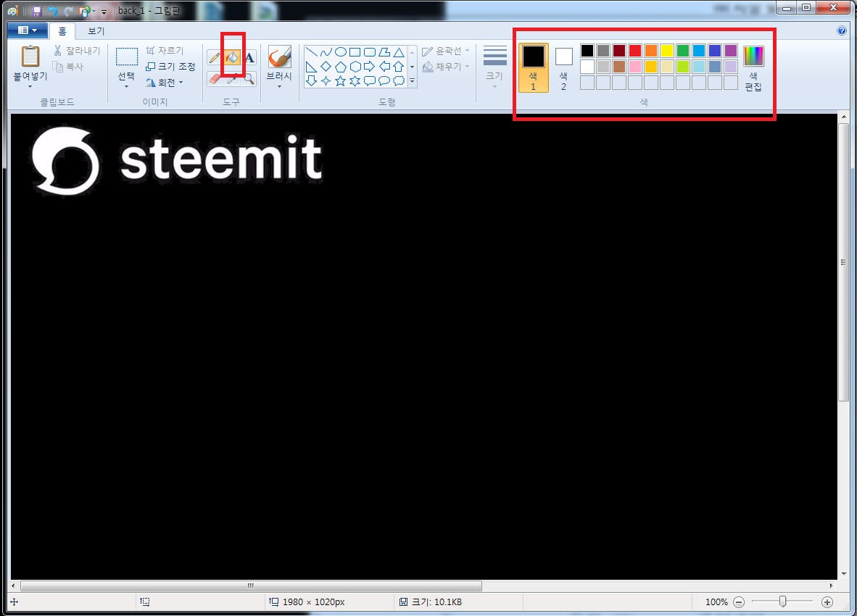The width and height of the screenshot is (857, 616).
Task: Click the zoom out minus button
Action: point(739,602)
